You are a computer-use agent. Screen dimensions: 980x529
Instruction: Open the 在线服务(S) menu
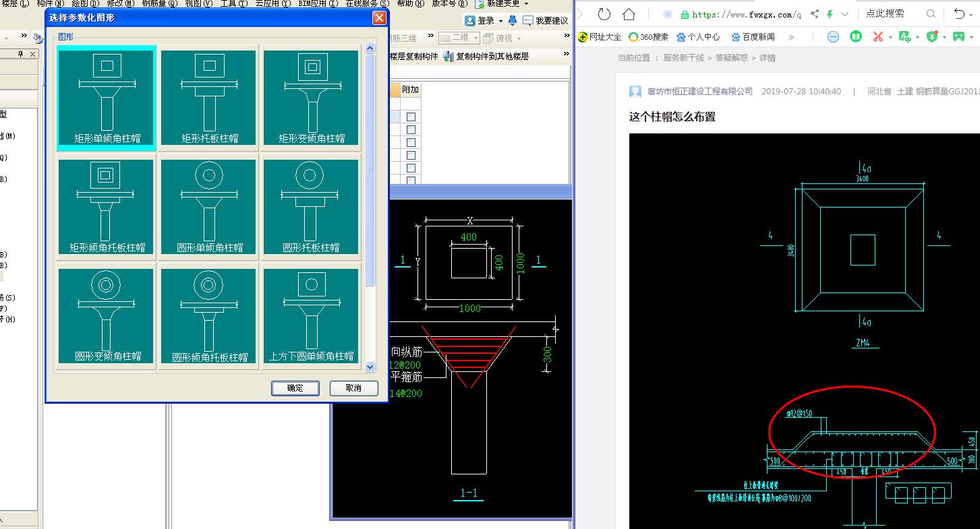(368, 3)
